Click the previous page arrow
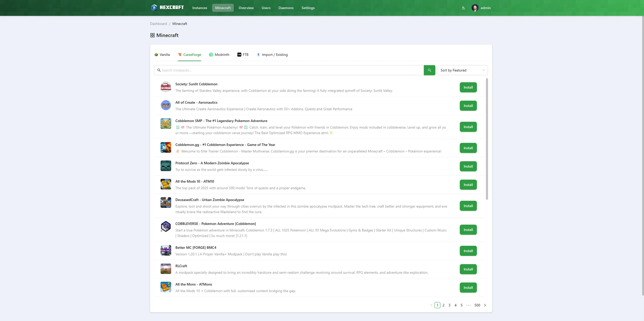This screenshot has height=321, width=644. coord(431,305)
